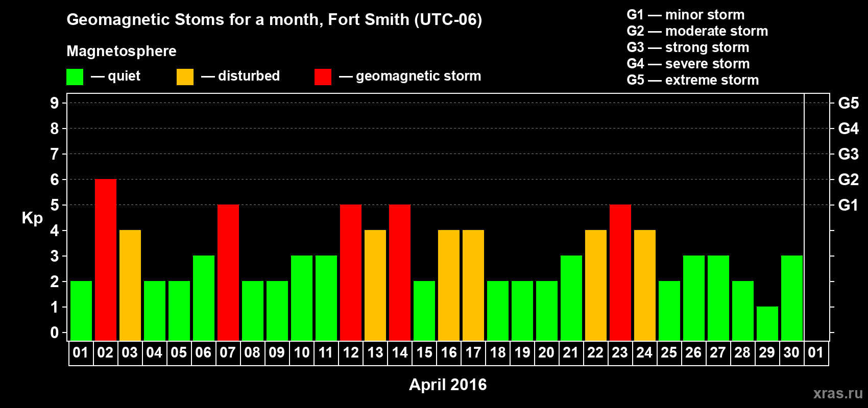Select the green bar for April 21

[571, 298]
